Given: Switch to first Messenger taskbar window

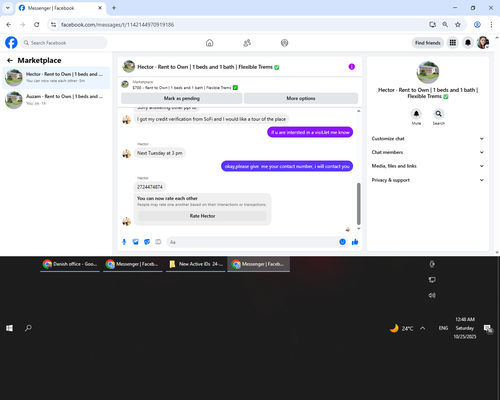Looking at the screenshot, I should point(133,264).
